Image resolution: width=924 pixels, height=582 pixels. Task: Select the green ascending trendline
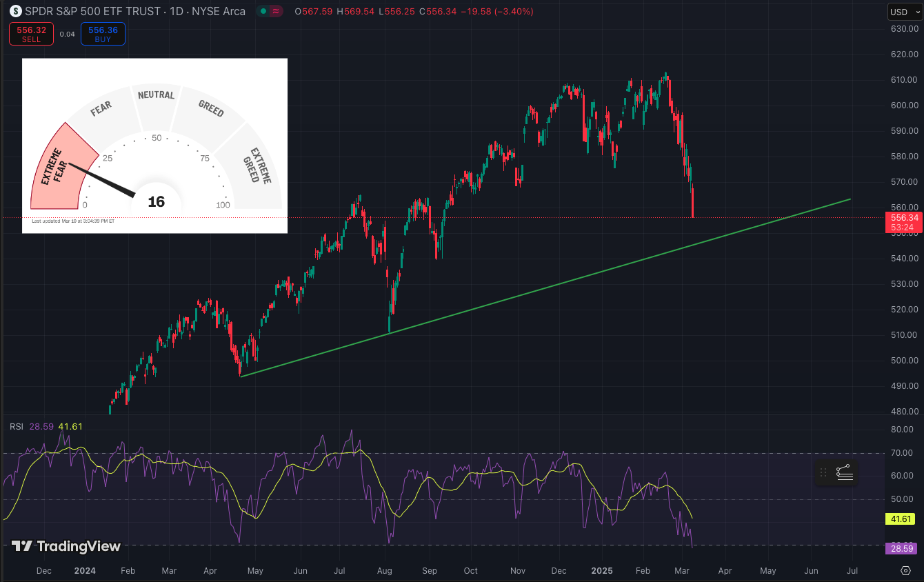(545, 288)
